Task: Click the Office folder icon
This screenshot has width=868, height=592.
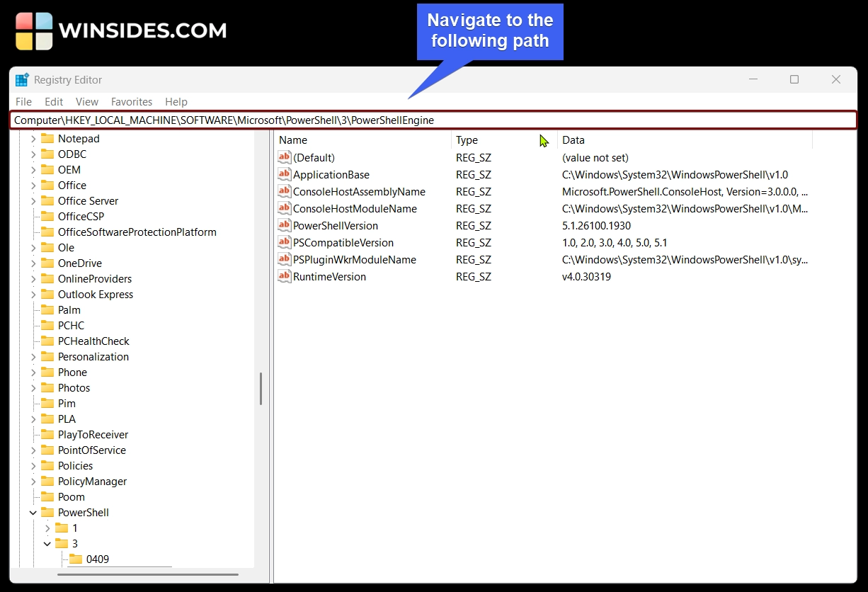Action: 47,185
